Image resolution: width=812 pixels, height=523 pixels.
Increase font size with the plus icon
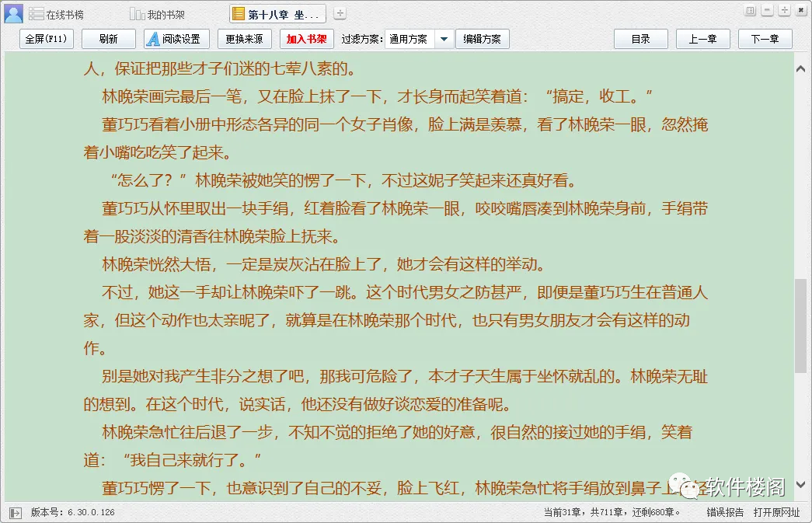click(785, 10)
